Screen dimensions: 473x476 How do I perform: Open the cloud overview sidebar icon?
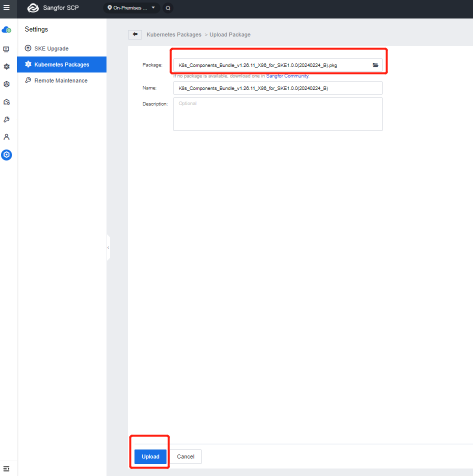pos(6,30)
